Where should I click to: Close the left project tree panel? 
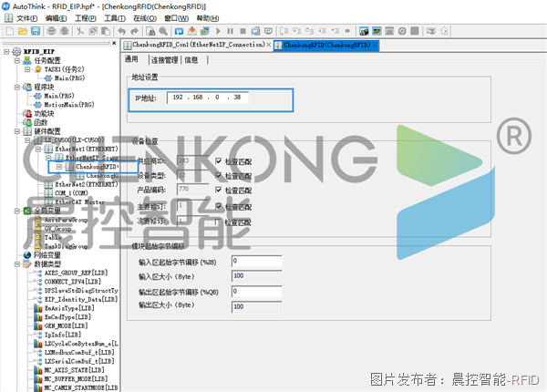tap(114, 43)
